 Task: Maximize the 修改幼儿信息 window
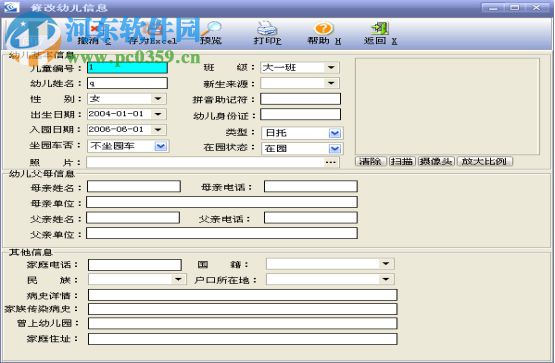click(x=515, y=7)
